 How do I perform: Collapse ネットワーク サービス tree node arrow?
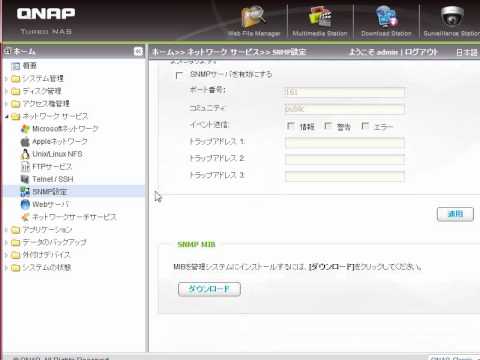point(6,117)
